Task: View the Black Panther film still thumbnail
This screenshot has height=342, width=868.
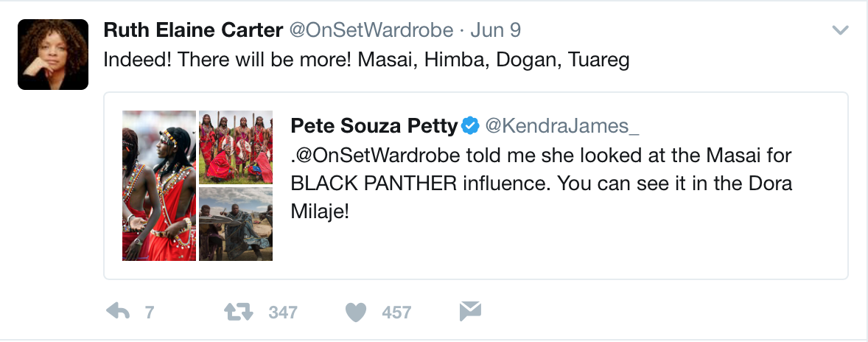Action: point(236,223)
